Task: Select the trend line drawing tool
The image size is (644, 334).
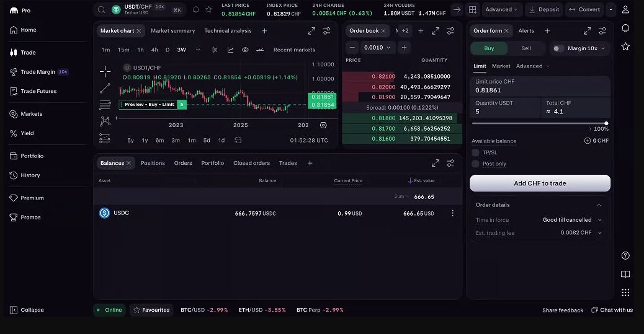Action: point(105,88)
